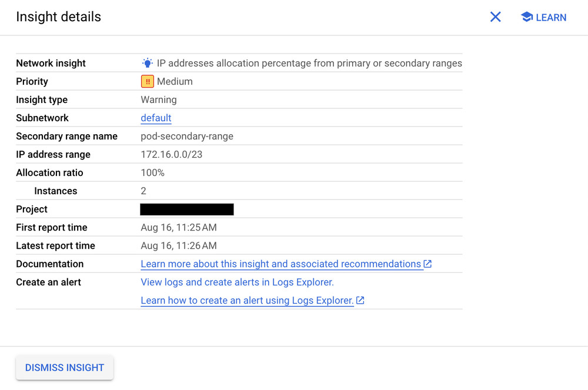The height and width of the screenshot is (390, 588).
Task: Open Learn how to create an alert link
Action: point(247,301)
